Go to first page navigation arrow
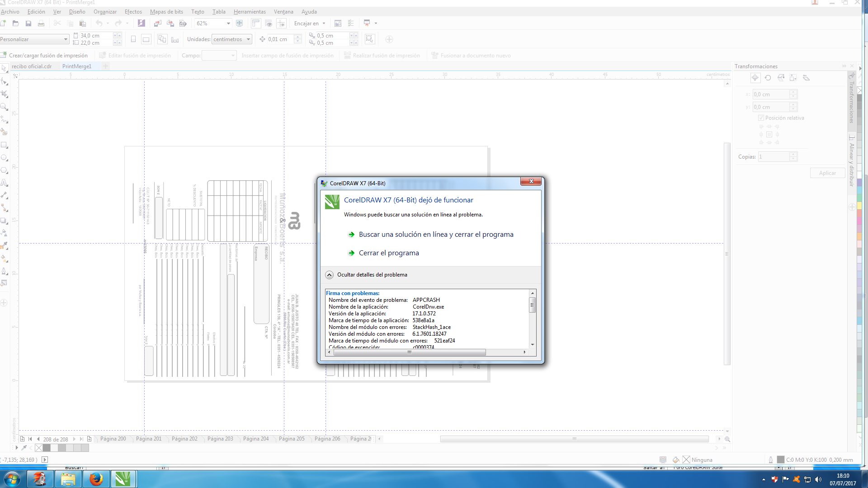This screenshot has height=488, width=868. [x=30, y=439]
